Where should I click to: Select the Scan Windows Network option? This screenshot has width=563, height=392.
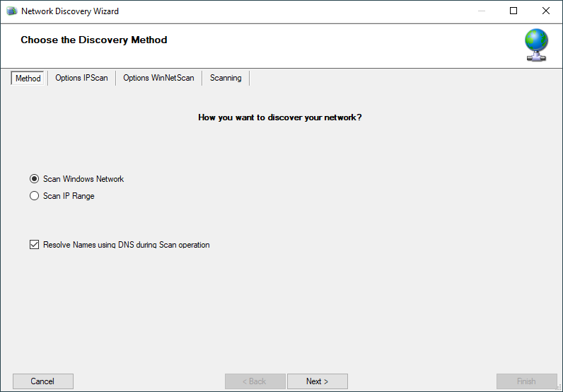point(34,179)
